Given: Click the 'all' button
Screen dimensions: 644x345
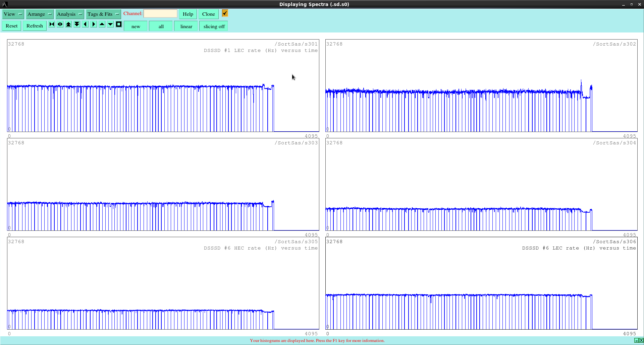Looking at the screenshot, I should pos(161,26).
